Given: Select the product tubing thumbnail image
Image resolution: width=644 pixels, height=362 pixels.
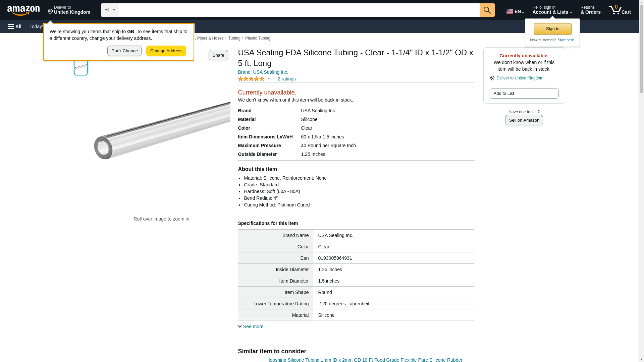Looking at the screenshot, I should click(81, 67).
